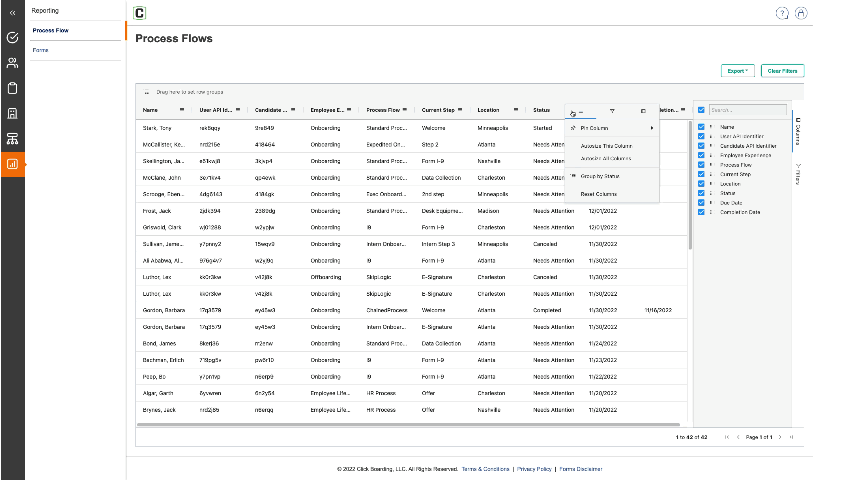
Task: Click the column Search input field
Action: tap(747, 109)
